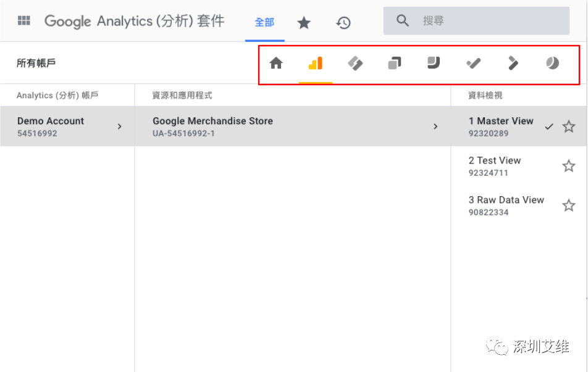Open the recent history clock tab

(x=343, y=23)
